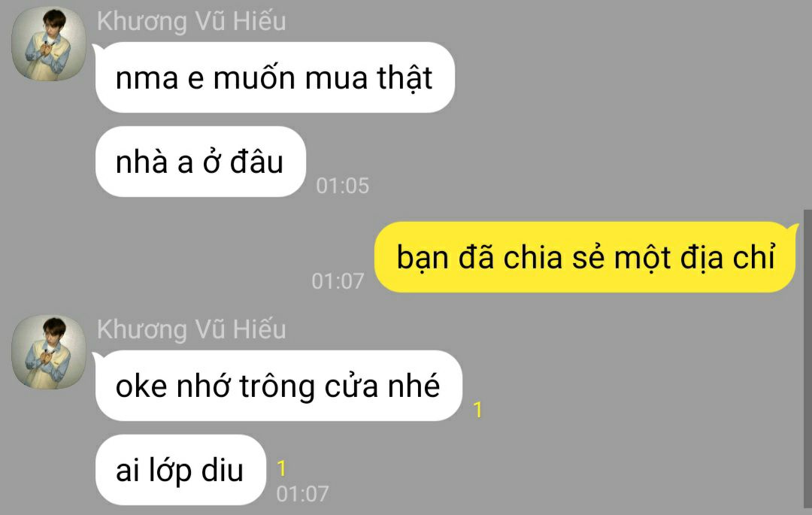The width and height of the screenshot is (812, 515).
Task: Select sender name Khương Vũ Hiếu above 'nma e muốn mua thật'
Action: pyautogui.click(x=191, y=22)
